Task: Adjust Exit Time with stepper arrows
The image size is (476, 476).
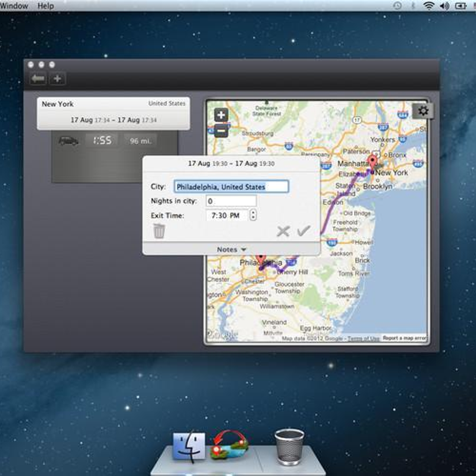Action: (253, 215)
